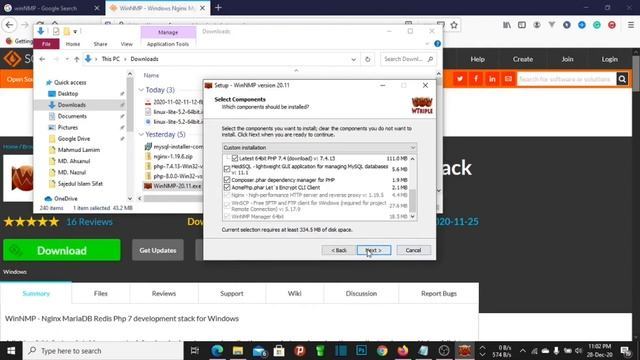
Task: Open Photoshop from the taskbar
Action: click(x=361, y=351)
